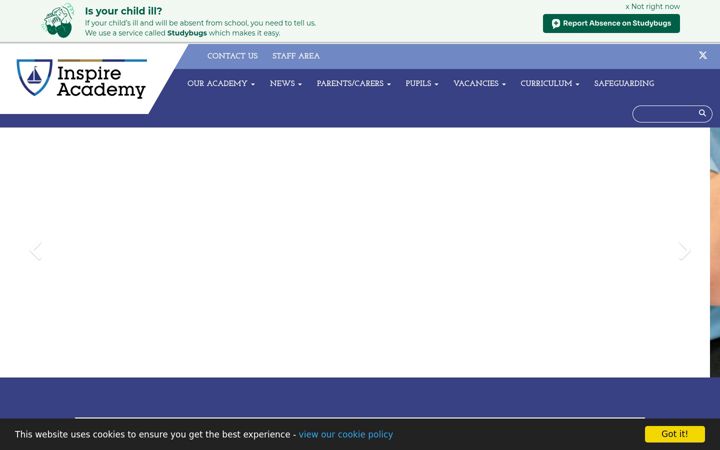Go to previous carousel slide arrow
The width and height of the screenshot is (720, 450).
pos(35,251)
